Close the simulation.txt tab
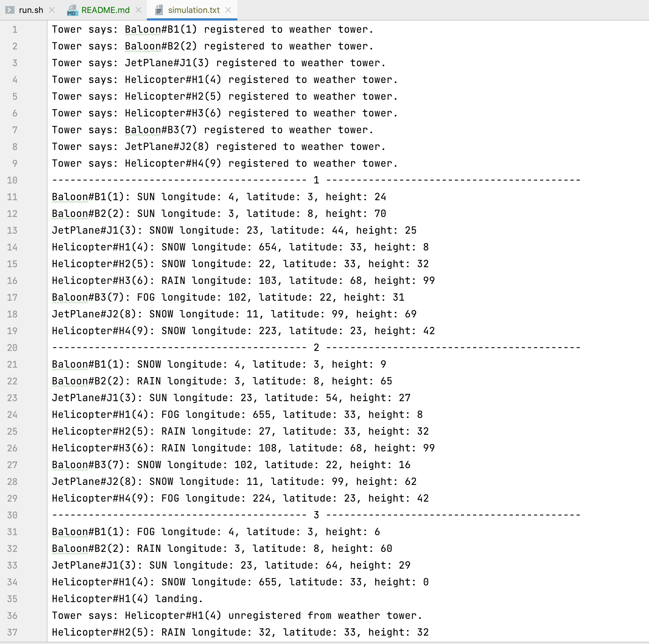The image size is (649, 644). (228, 10)
